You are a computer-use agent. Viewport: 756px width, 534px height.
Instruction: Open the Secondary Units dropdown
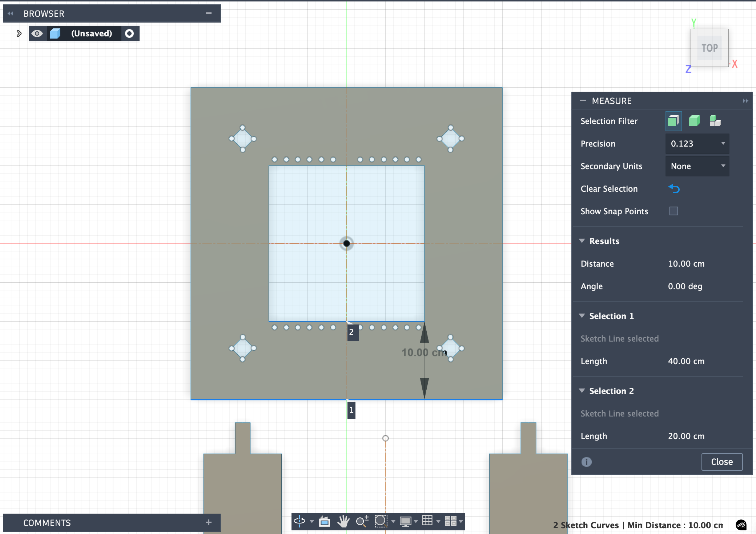point(697,166)
